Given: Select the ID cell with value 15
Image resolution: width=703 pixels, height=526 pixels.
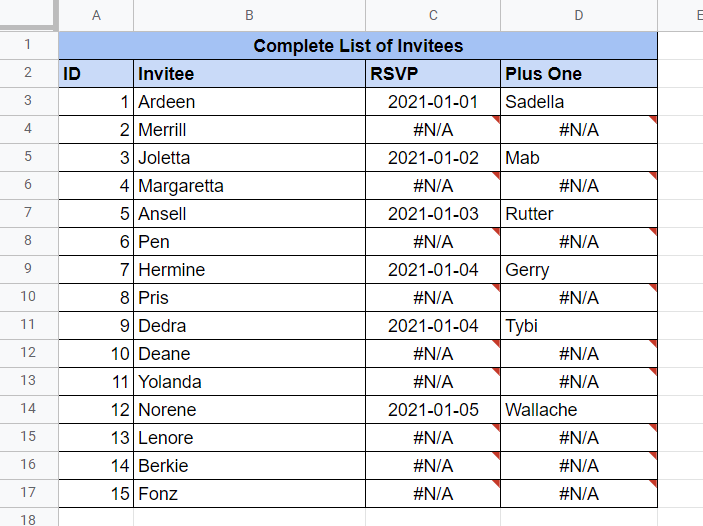Looking at the screenshot, I should tap(96, 494).
